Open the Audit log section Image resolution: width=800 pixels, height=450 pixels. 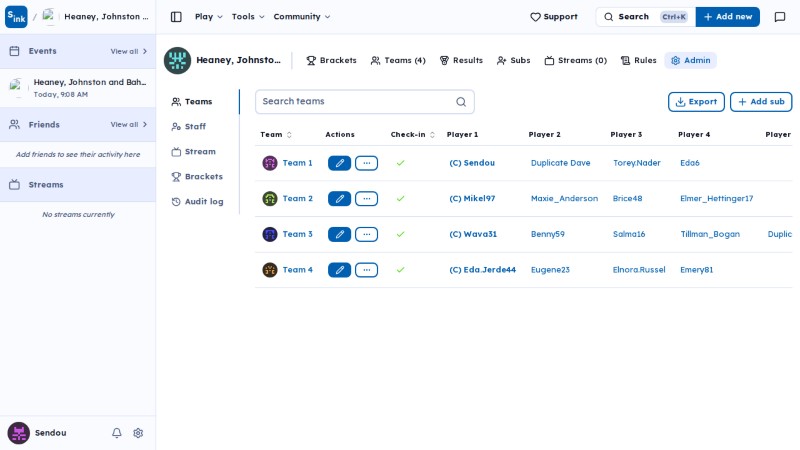click(199, 202)
